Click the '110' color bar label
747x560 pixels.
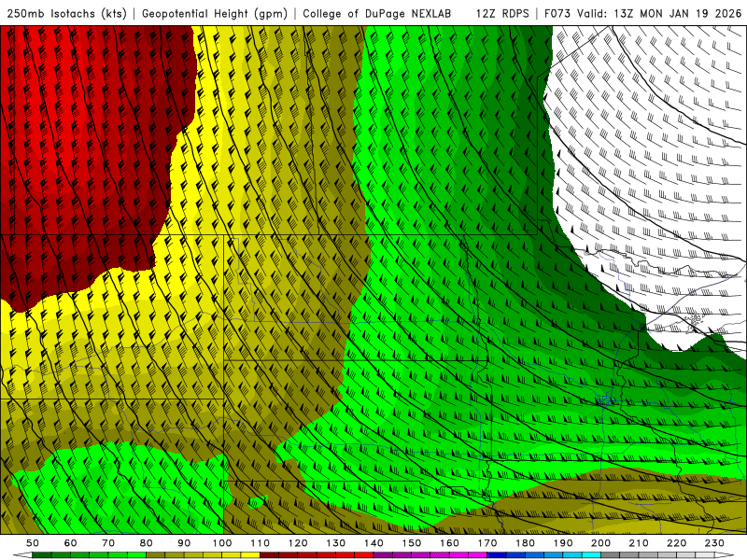[x=260, y=543]
